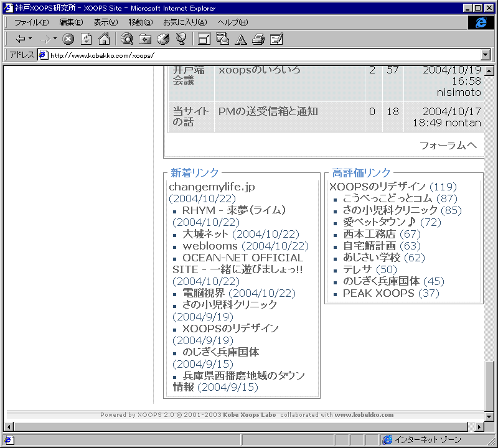Visit the weblooms link

tap(210, 246)
